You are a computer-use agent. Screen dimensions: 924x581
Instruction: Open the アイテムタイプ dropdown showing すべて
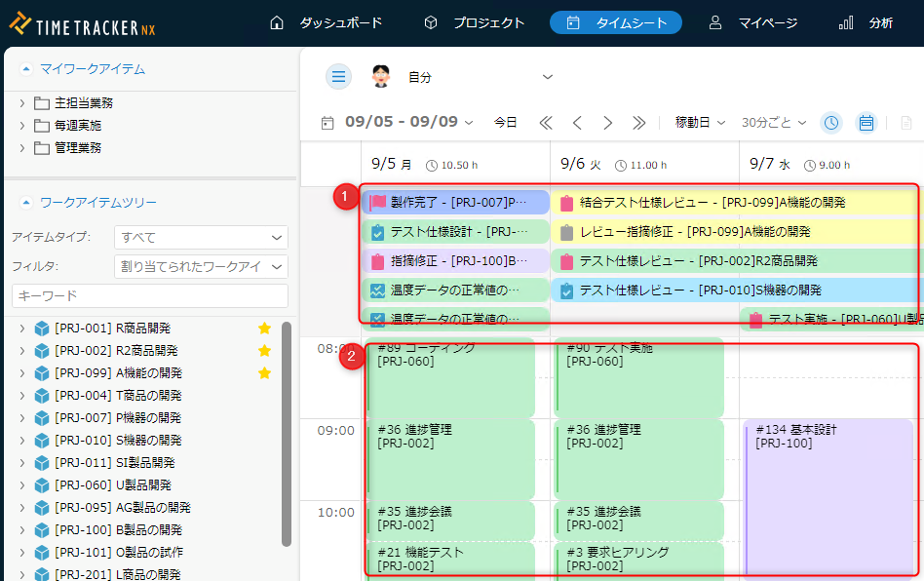tap(201, 237)
